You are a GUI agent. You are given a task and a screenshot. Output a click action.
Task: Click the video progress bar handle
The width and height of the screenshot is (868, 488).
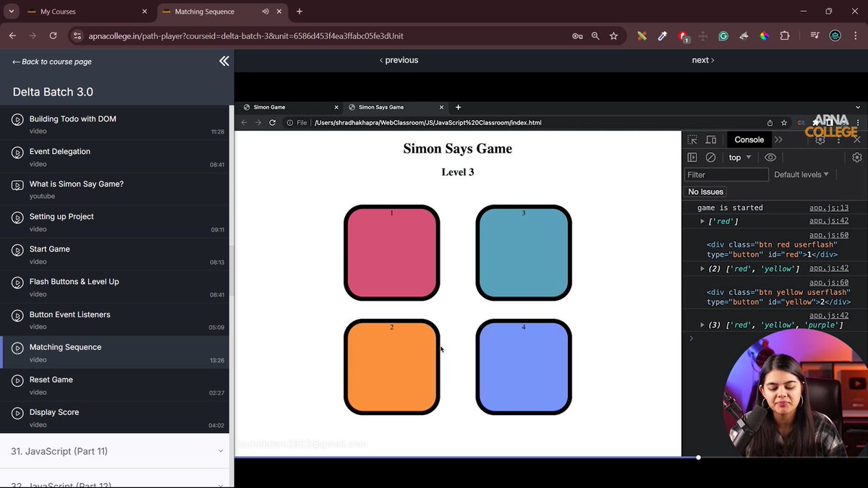click(698, 458)
